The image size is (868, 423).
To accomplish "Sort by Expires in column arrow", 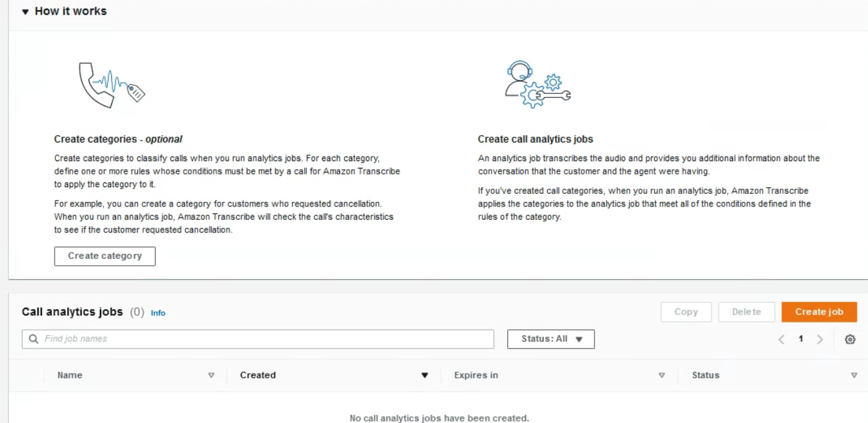I will point(662,376).
